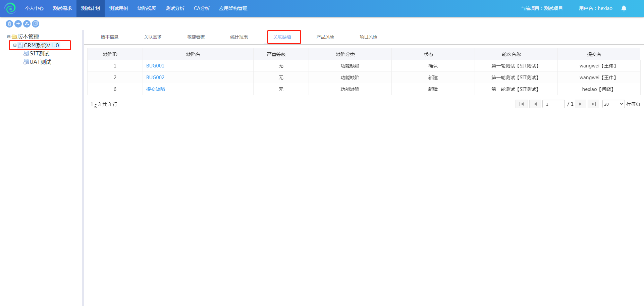Click the collapse panel icon in toolbar

36,24
